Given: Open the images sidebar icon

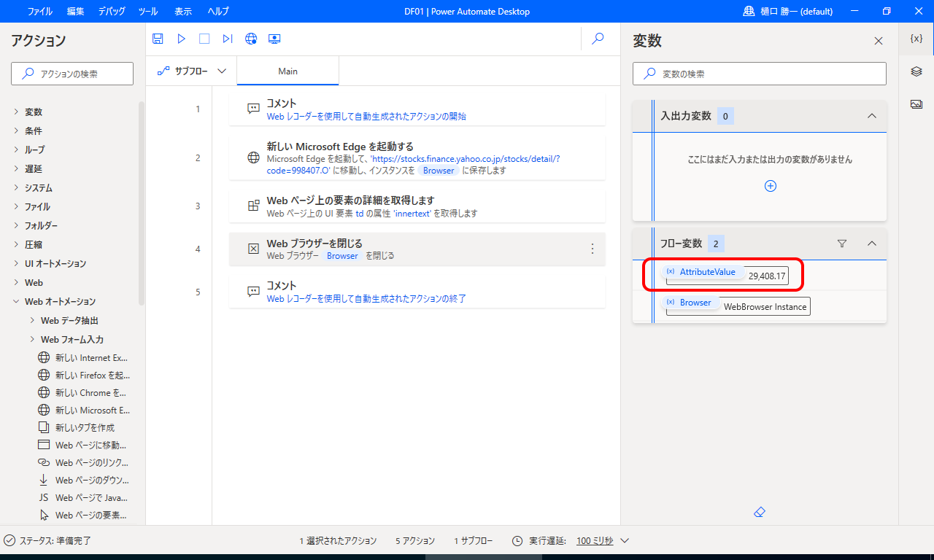Looking at the screenshot, I should pyautogui.click(x=916, y=104).
